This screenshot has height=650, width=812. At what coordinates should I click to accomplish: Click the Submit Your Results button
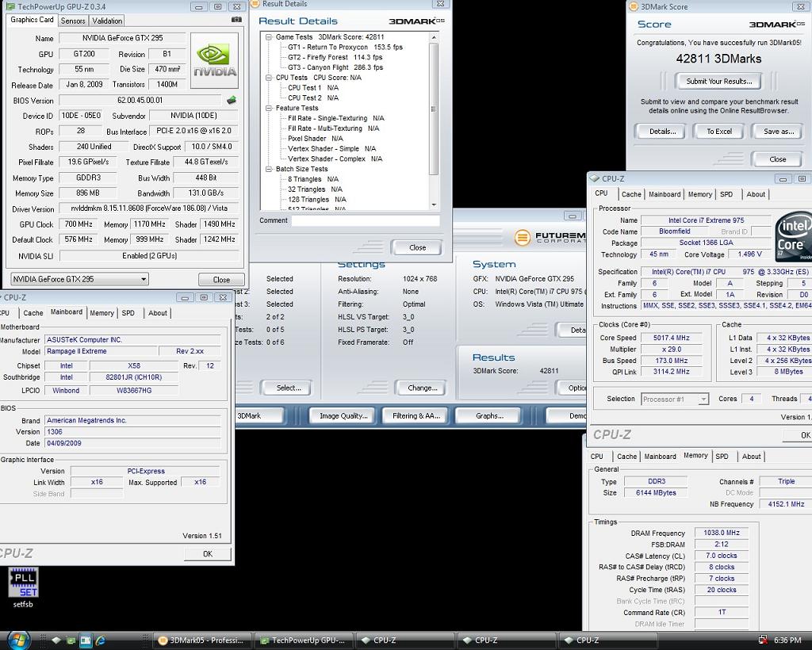pyautogui.click(x=718, y=82)
